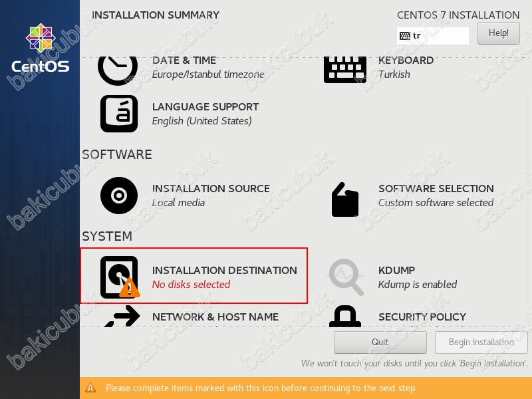
Task: Open INSTALLATION SOURCE label
Action: pos(211,189)
